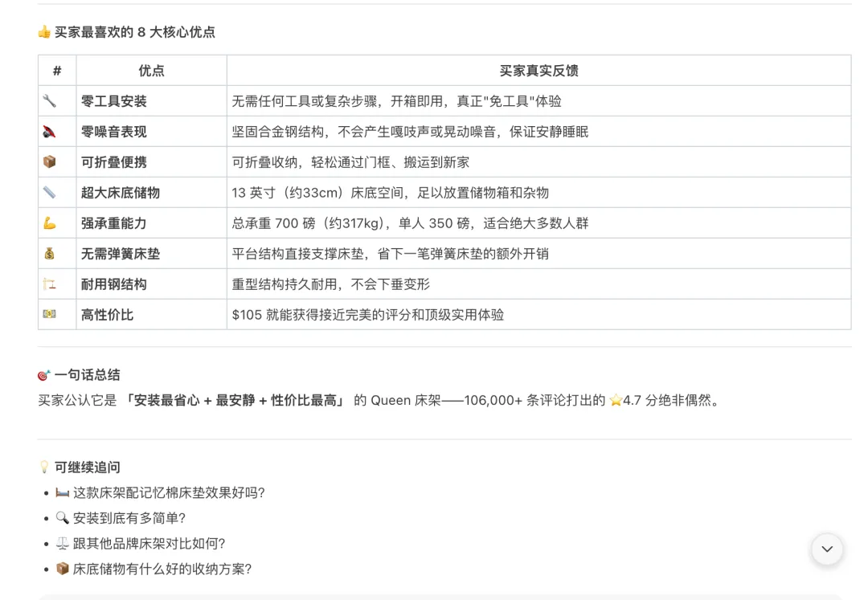This screenshot has height=600, width=868.
Task: Select the 超大床底储物 cell
Action: click(151, 193)
